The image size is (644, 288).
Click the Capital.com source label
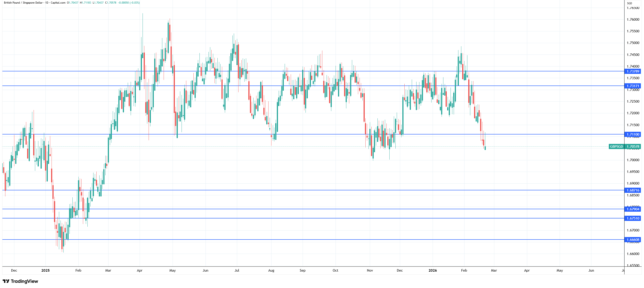tap(58, 3)
